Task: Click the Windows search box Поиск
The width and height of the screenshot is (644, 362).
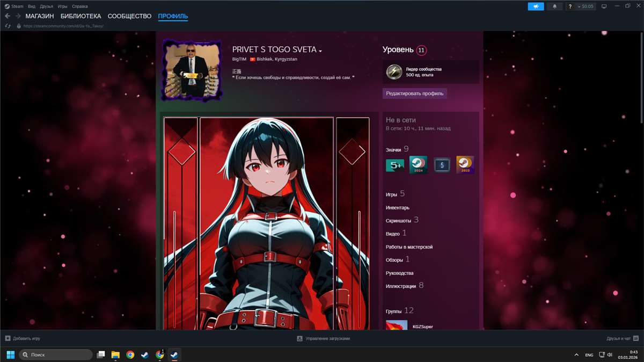Action: click(x=56, y=354)
